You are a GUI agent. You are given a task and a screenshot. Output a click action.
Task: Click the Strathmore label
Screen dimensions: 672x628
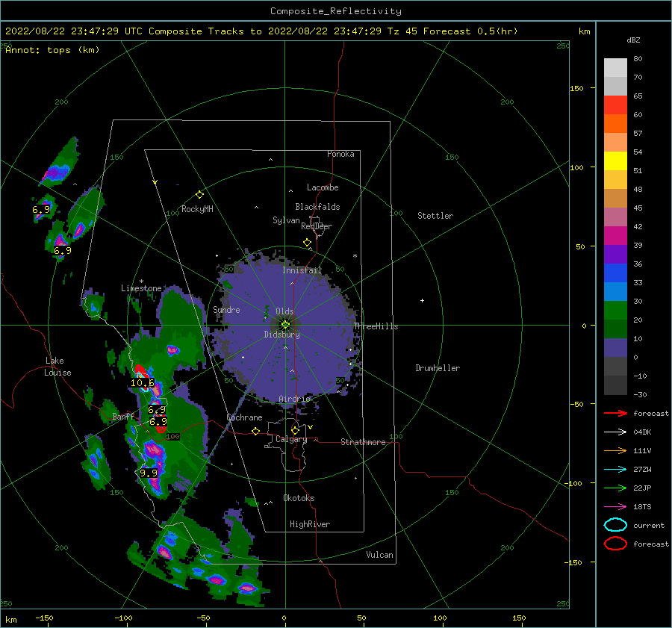coord(363,442)
